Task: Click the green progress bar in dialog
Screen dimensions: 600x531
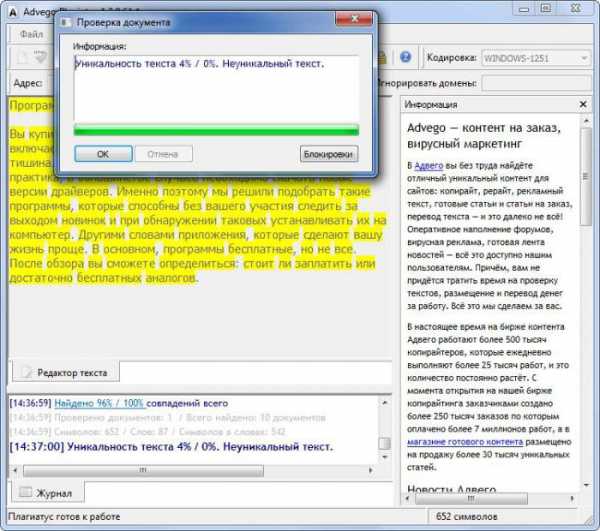Action: tap(216, 130)
